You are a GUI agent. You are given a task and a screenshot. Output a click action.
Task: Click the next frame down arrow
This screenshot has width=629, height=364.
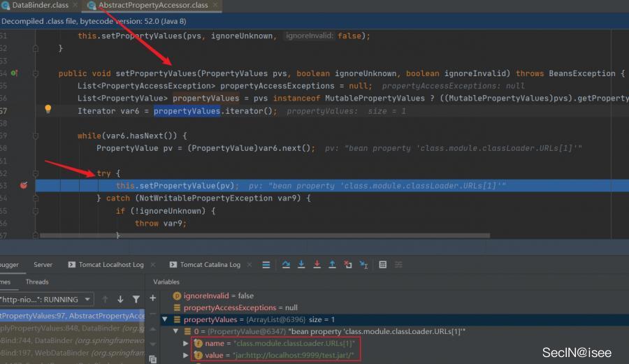120,299
